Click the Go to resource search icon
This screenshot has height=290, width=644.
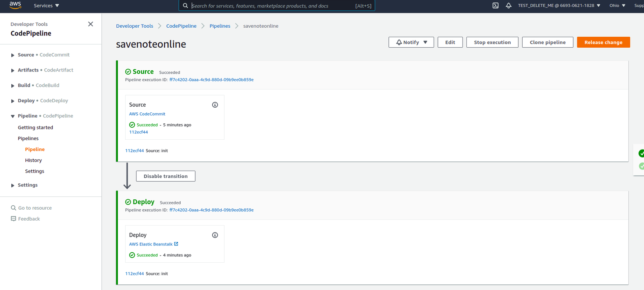pyautogui.click(x=13, y=208)
